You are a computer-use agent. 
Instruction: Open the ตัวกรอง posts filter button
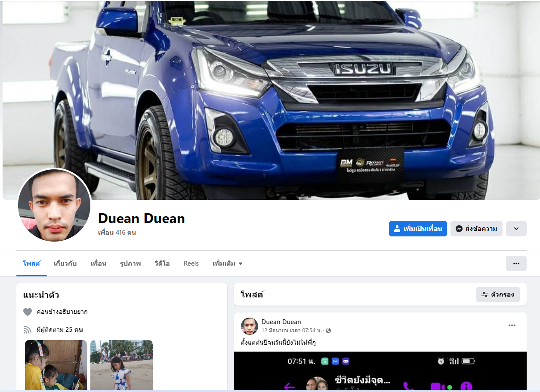pyautogui.click(x=498, y=294)
